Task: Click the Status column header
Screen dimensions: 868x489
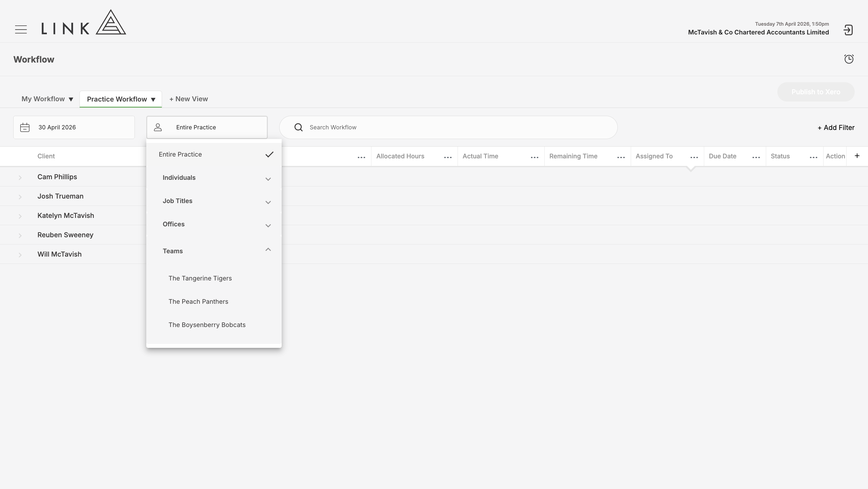Action: 780,156
